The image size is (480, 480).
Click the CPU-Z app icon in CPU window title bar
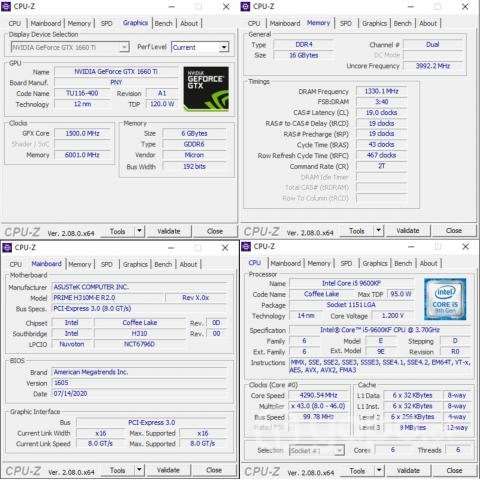[246, 247]
